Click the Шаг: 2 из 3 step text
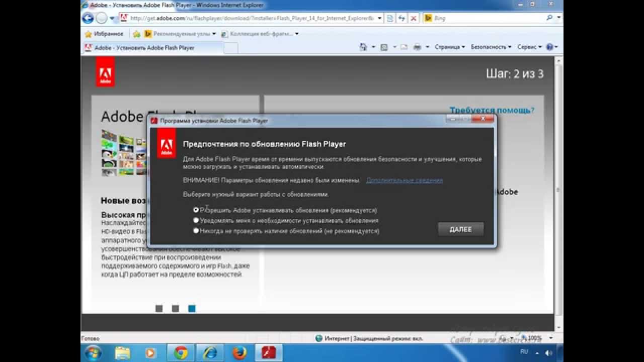Viewport: 644px width, 362px height. (515, 74)
